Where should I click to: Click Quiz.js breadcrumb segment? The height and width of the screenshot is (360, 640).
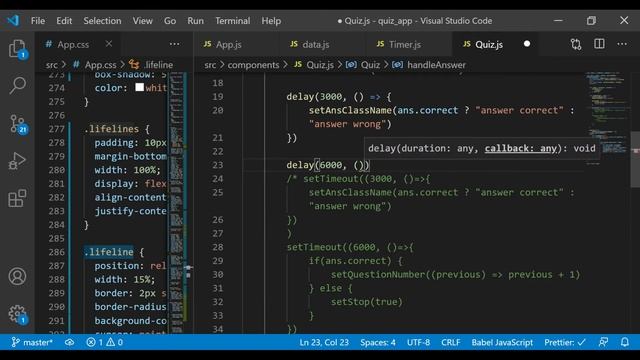pyautogui.click(x=320, y=64)
